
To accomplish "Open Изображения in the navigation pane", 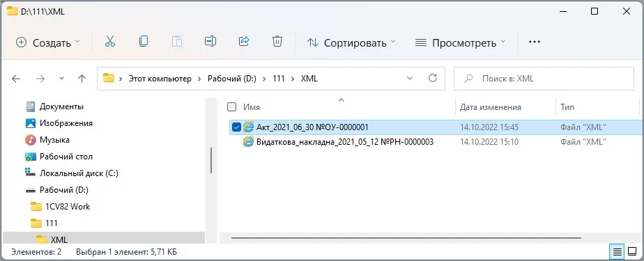I will point(59,123).
